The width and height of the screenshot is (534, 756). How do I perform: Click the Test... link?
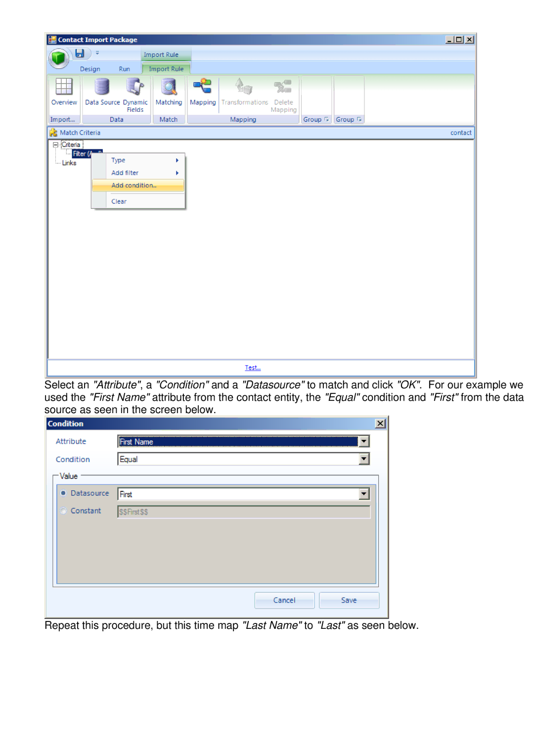pos(253,368)
